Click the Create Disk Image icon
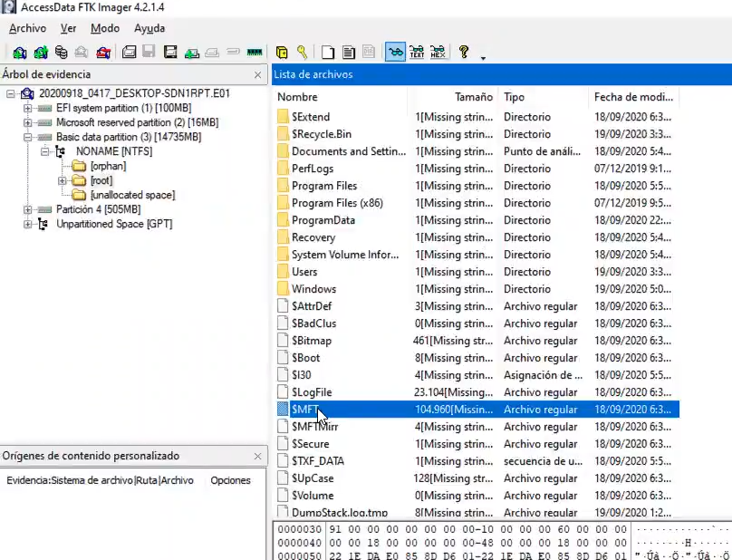Screen dimensions: 732x560 tap(129, 52)
